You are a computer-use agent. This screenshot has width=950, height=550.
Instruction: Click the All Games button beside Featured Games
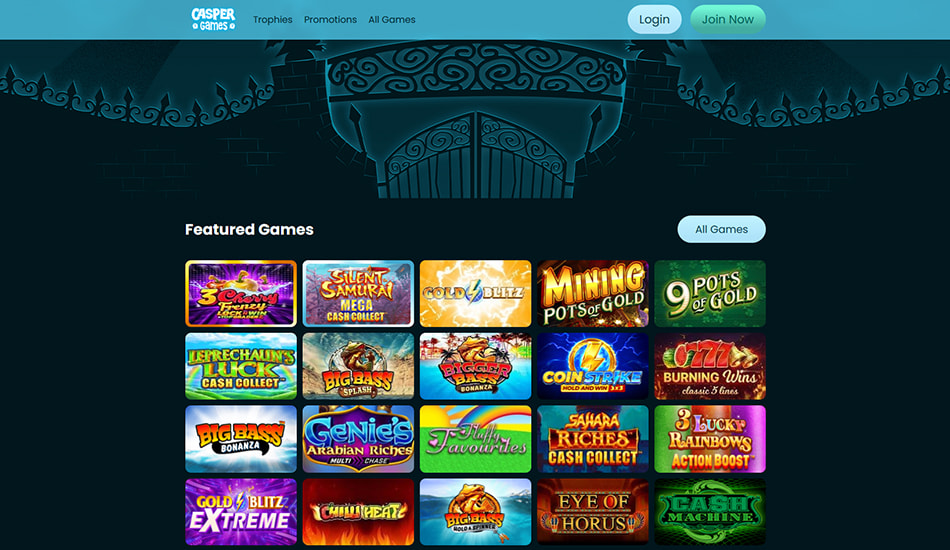[x=722, y=229]
